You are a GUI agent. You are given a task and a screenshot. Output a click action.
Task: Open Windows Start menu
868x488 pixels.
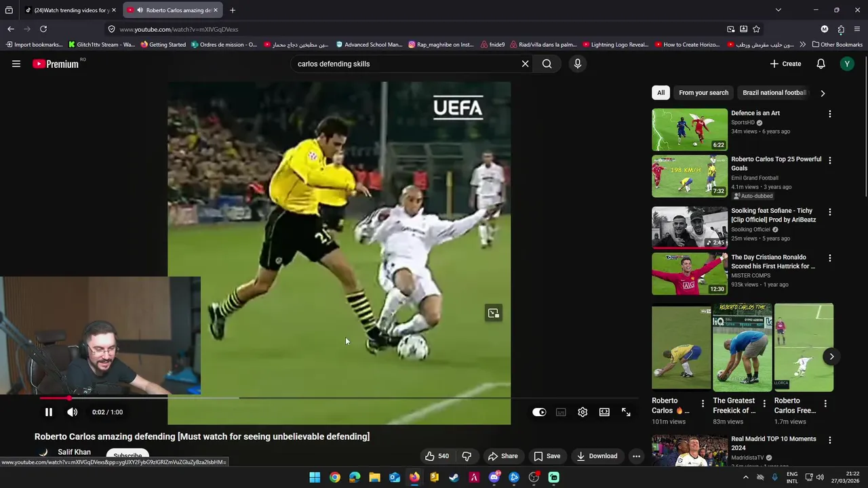(x=315, y=477)
